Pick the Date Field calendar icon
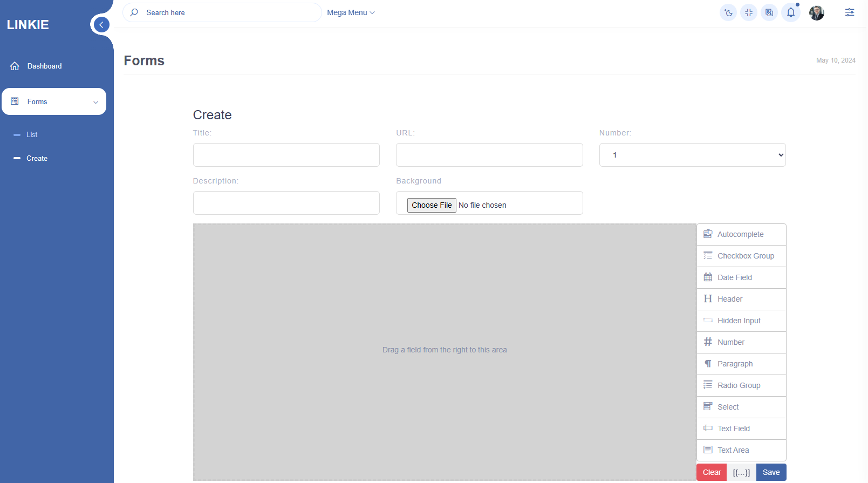 [x=708, y=277]
